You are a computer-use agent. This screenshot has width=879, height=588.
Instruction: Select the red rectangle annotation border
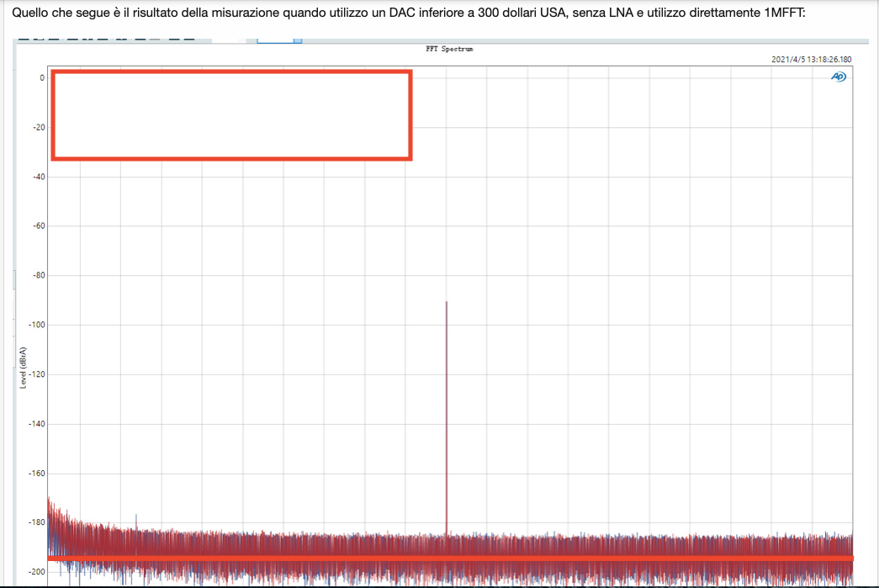click(x=231, y=72)
